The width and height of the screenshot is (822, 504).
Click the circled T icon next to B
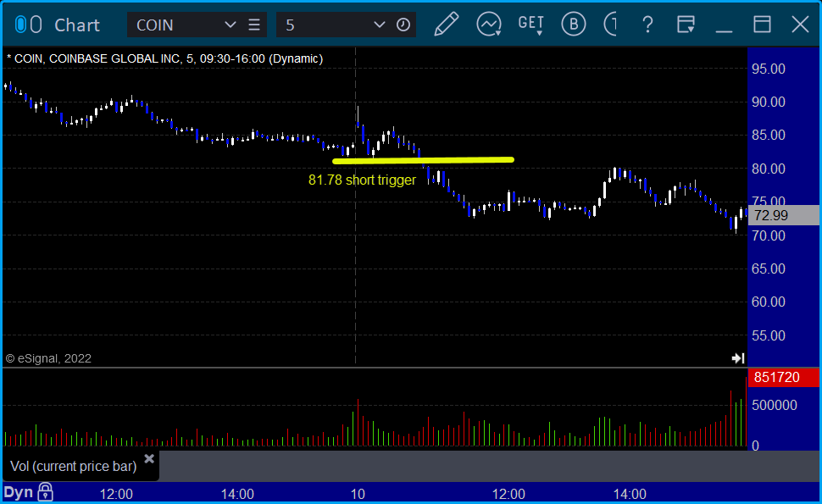609,24
